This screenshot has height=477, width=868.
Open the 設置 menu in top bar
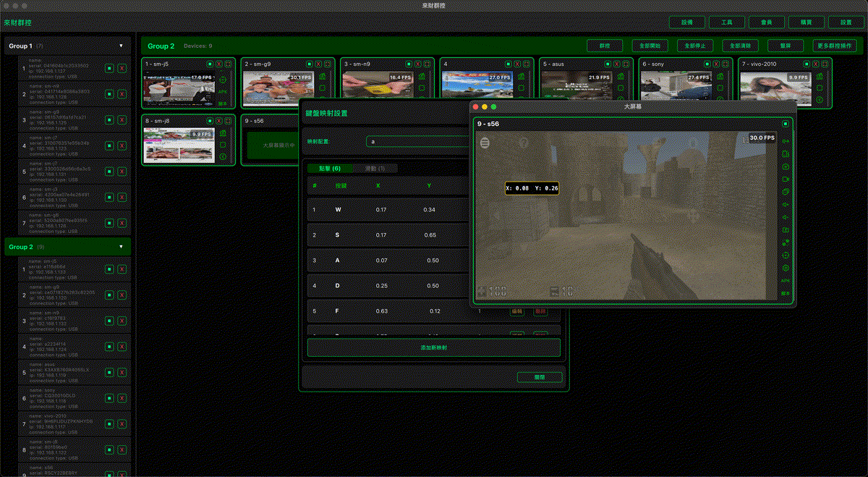[846, 22]
